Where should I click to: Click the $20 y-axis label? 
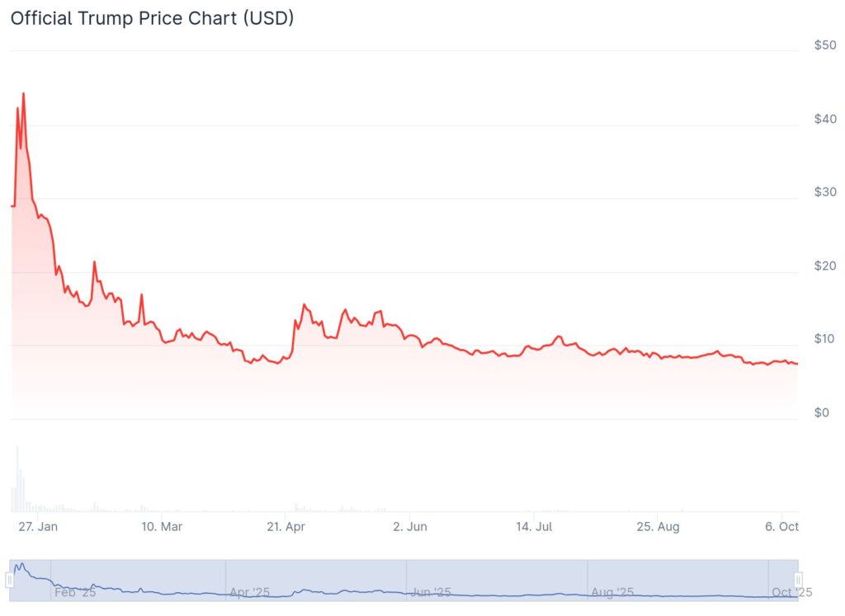[825, 265]
